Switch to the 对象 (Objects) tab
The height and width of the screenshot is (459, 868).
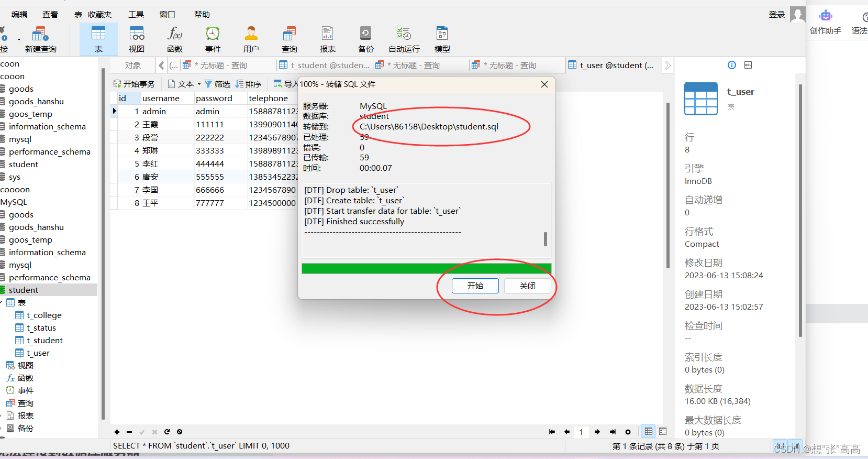[133, 65]
